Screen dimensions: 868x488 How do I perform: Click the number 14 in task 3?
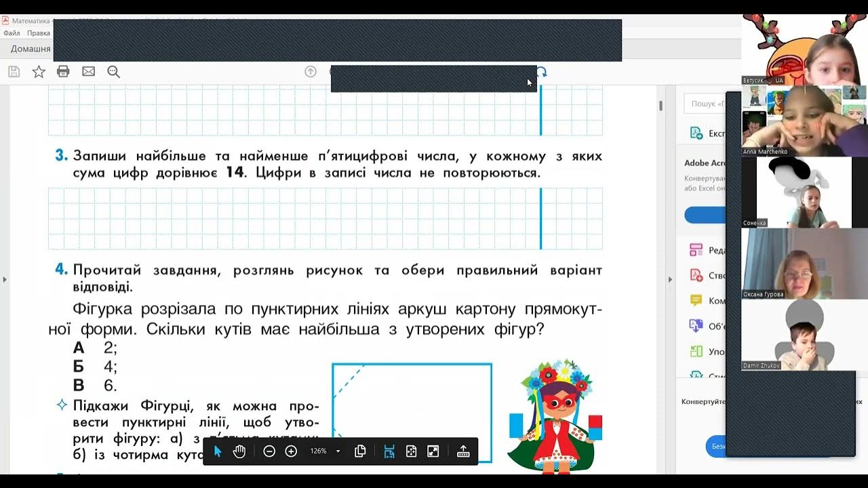pos(235,173)
